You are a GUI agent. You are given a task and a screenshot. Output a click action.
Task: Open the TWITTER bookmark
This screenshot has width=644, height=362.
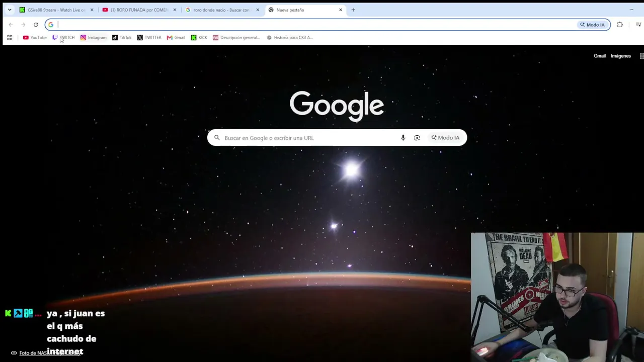[149, 38]
